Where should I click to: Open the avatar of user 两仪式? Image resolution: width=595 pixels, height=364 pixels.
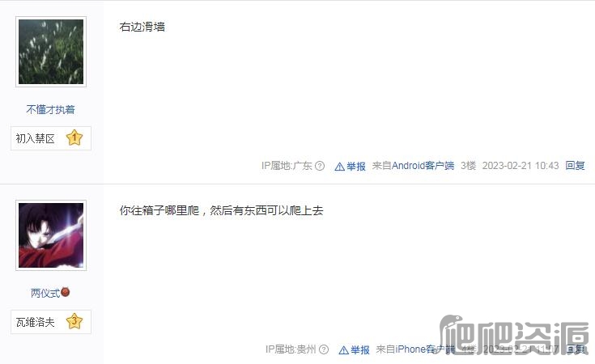[x=51, y=235]
